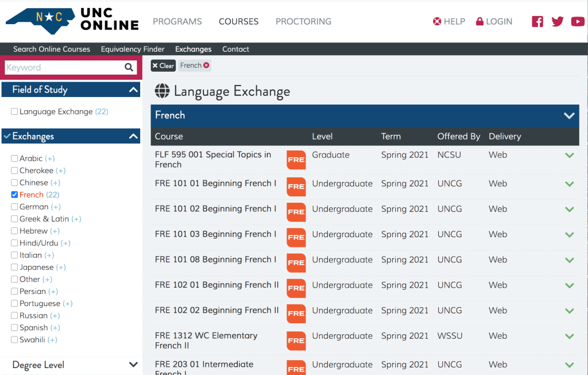The image size is (588, 375).
Task: Click the padlock icon next to LOGIN
Action: (479, 21)
